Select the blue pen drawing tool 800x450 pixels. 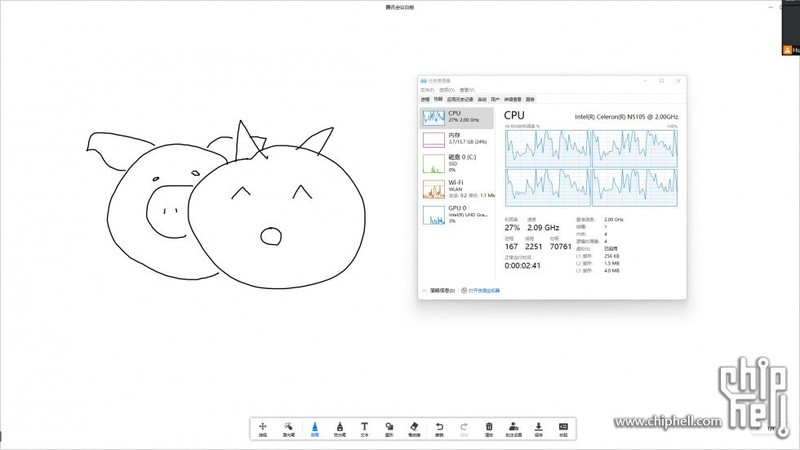coord(314,428)
